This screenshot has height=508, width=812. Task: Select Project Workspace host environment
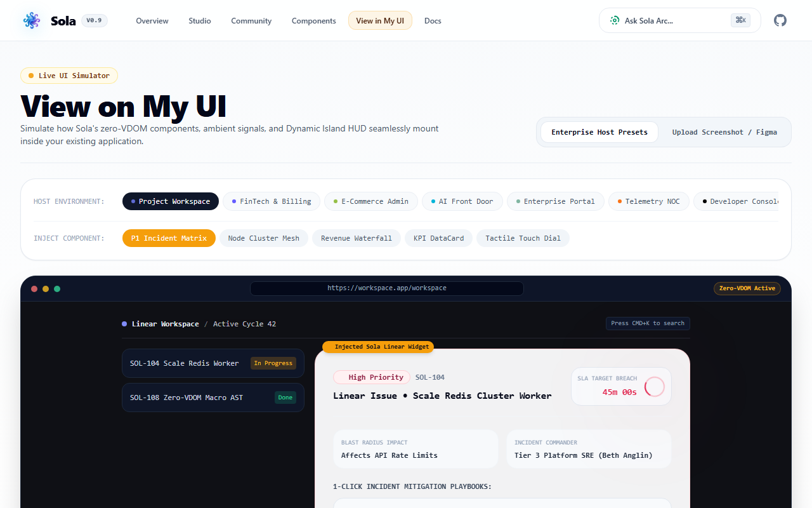pyautogui.click(x=171, y=201)
